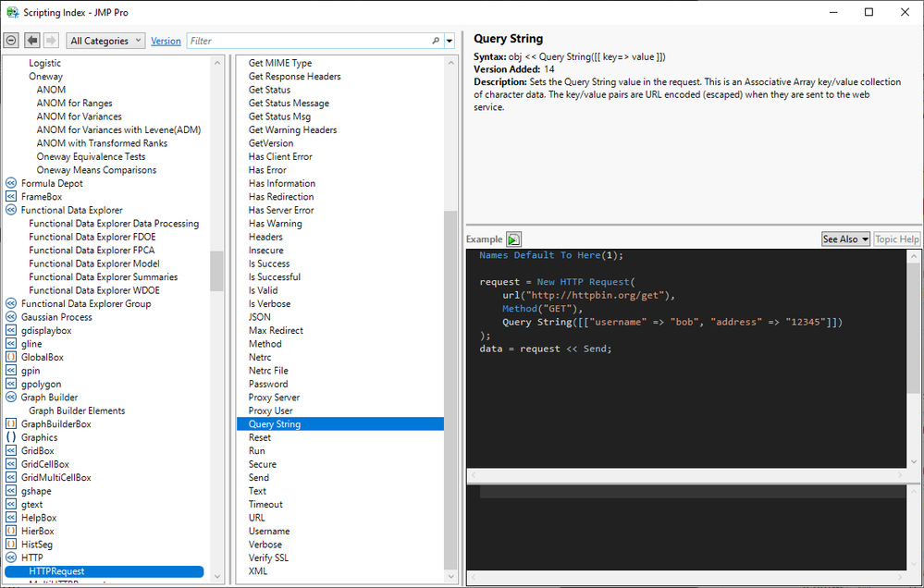Open the All Categories dropdown
Image resolution: width=924 pixels, height=588 pixels.
(x=106, y=41)
